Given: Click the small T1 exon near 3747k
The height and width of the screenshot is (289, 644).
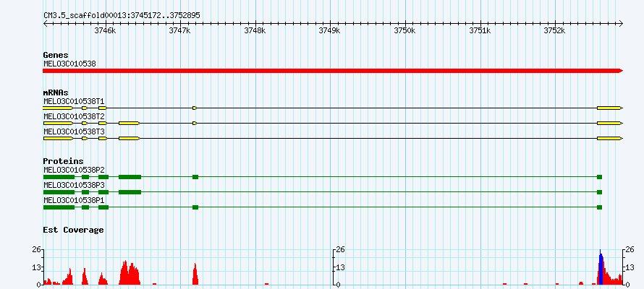Looking at the screenshot, I should [195, 108].
